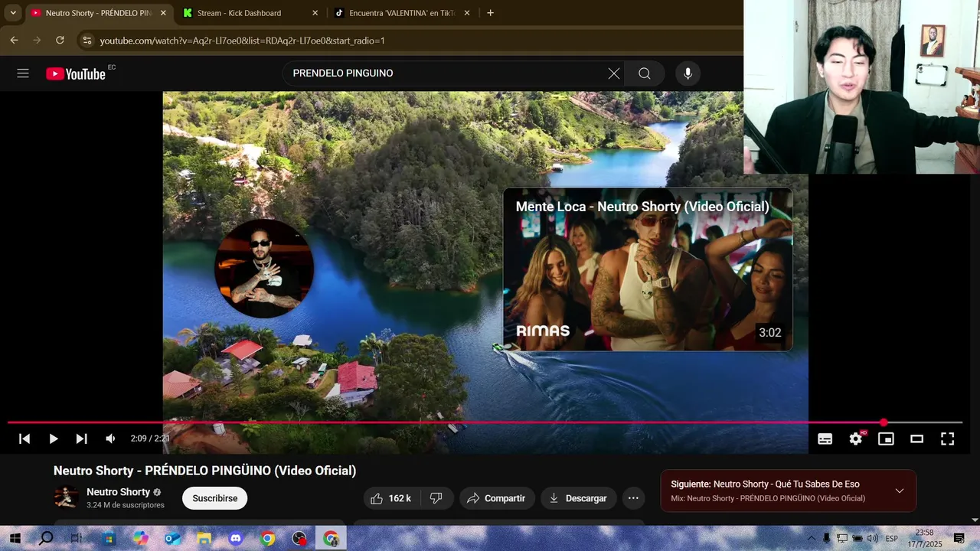The height and width of the screenshot is (551, 980).
Task: Enter full screen mode
Action: (x=947, y=439)
